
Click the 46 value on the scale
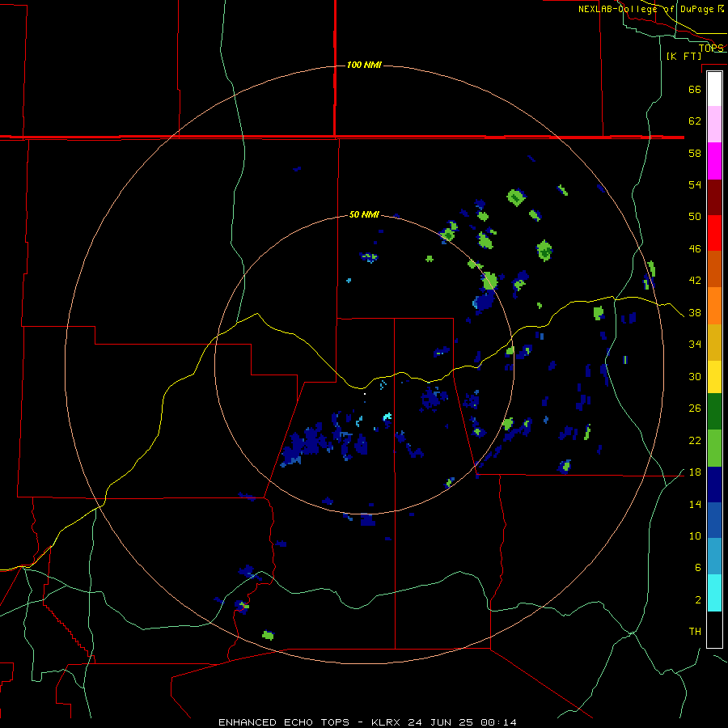coord(695,249)
